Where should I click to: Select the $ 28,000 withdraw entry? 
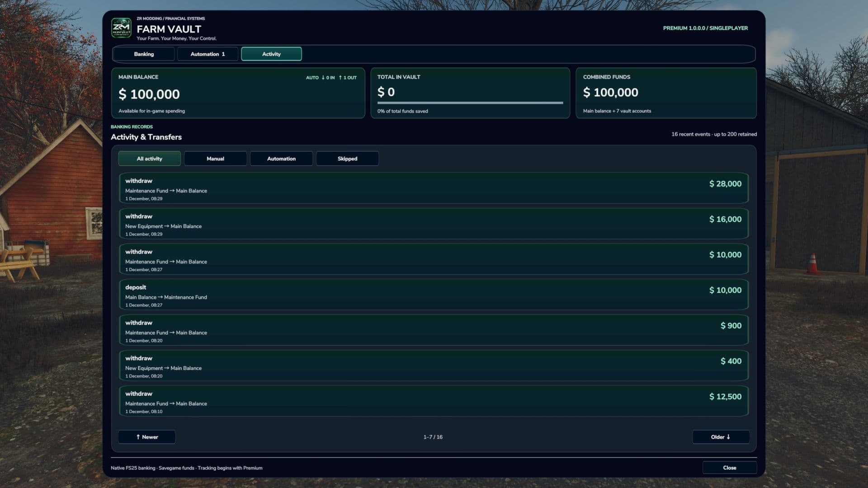434,188
